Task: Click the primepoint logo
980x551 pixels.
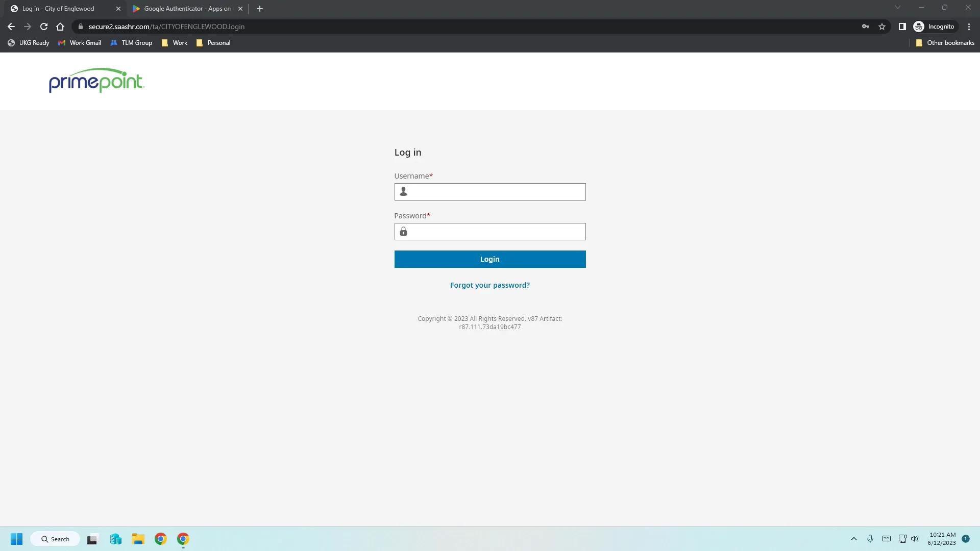Action: click(96, 81)
